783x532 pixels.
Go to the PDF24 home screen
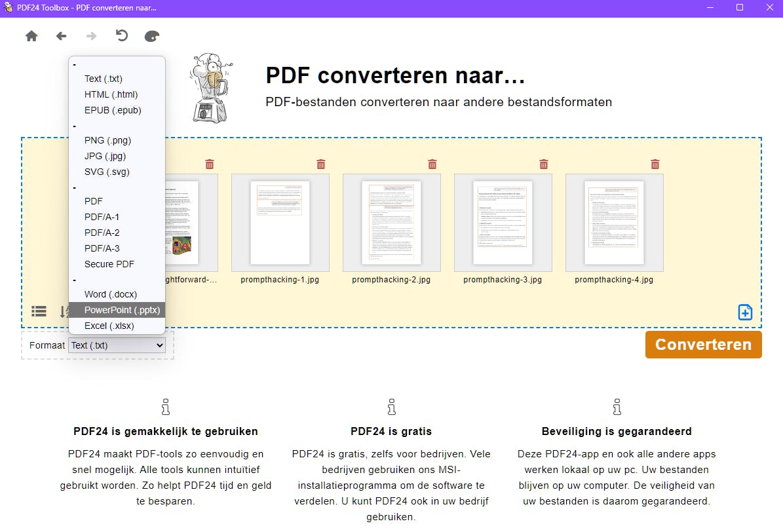click(31, 36)
